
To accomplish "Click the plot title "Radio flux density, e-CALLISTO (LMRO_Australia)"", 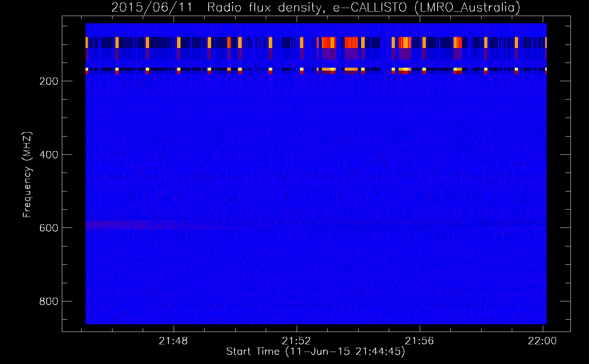I will [364, 7].
